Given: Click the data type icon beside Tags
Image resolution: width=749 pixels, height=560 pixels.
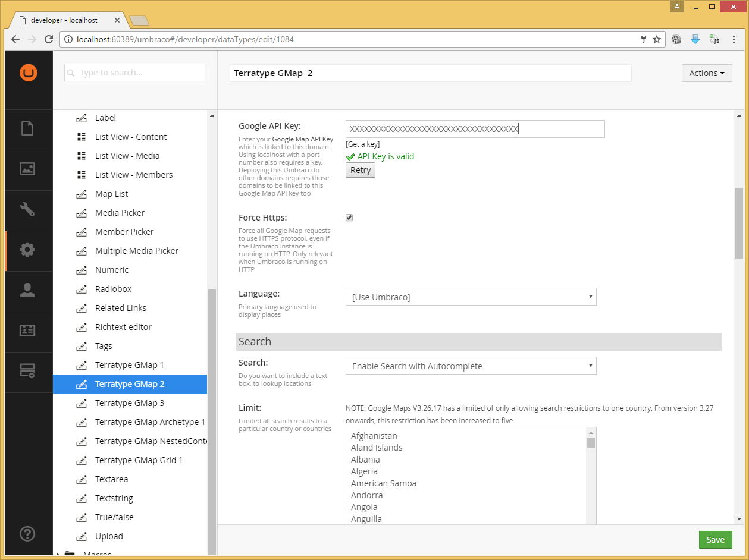Looking at the screenshot, I should (x=82, y=346).
